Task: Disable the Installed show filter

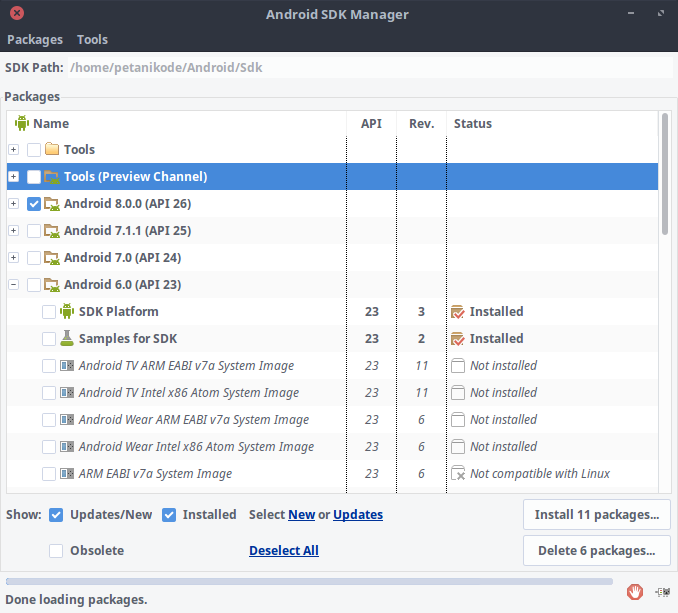Action: tap(169, 515)
